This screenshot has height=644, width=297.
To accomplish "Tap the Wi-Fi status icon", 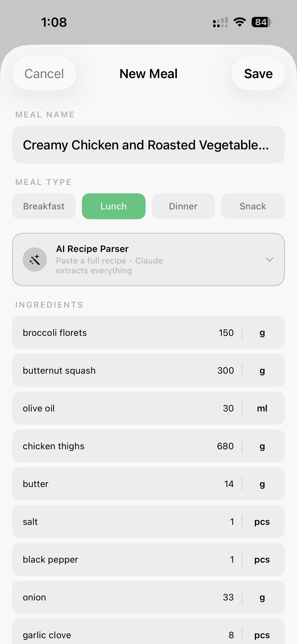I will (240, 22).
